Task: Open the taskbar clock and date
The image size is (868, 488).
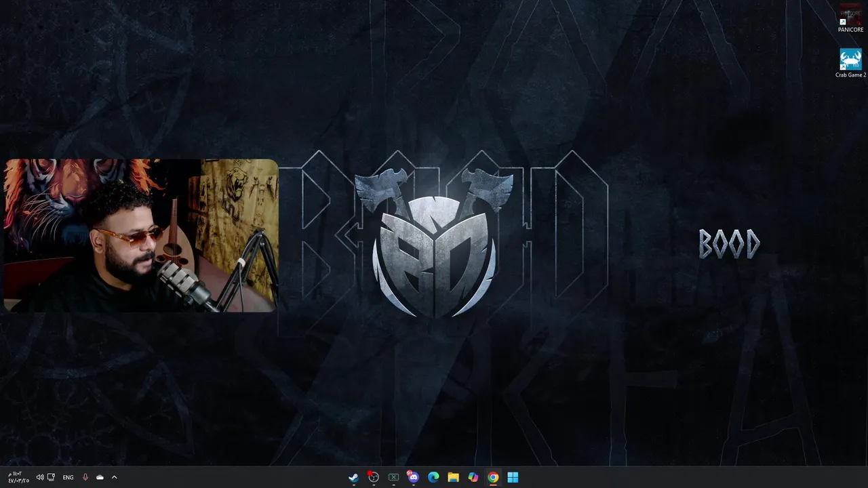Action: [x=18, y=477]
